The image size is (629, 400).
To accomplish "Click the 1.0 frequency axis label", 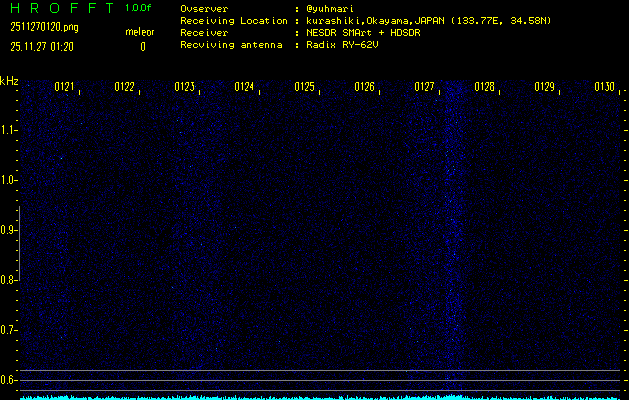I will pos(9,180).
